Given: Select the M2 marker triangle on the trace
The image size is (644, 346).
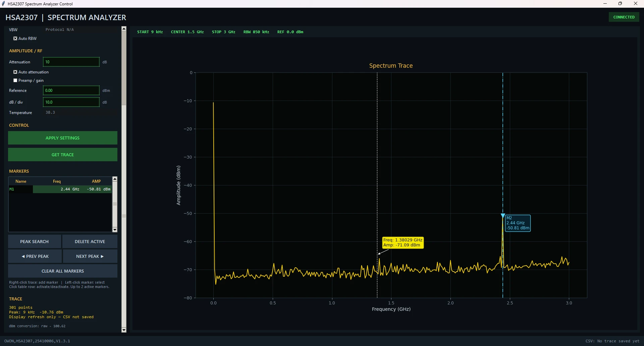Looking at the screenshot, I should (503, 215).
